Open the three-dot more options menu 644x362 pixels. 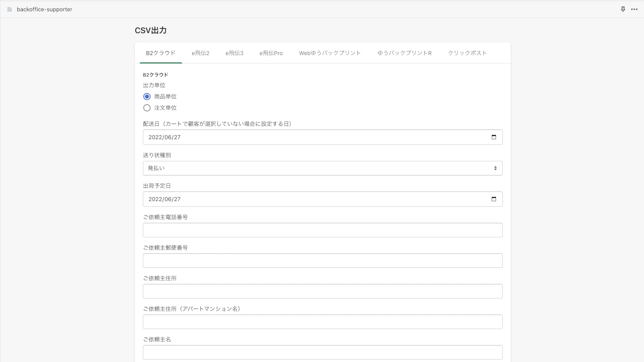634,9
